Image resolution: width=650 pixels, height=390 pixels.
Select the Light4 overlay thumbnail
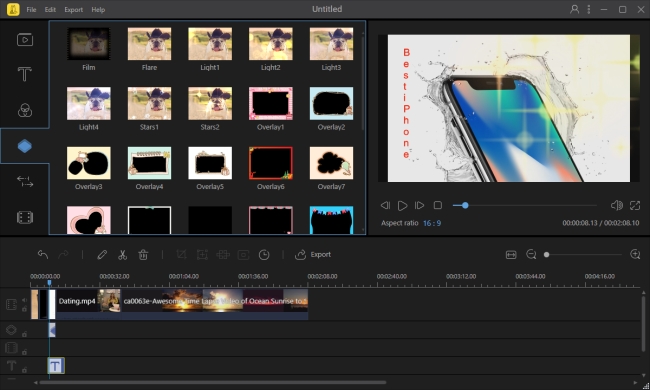point(89,104)
